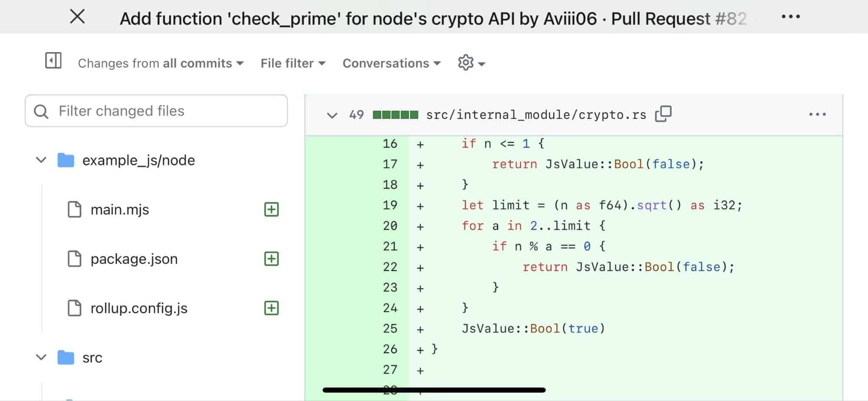The image size is (868, 401).
Task: Open the Conversations dropdown
Action: tap(391, 63)
